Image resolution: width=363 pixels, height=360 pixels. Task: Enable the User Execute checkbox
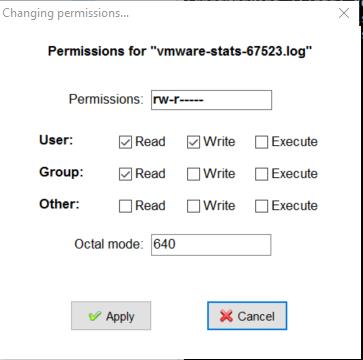[261, 142]
